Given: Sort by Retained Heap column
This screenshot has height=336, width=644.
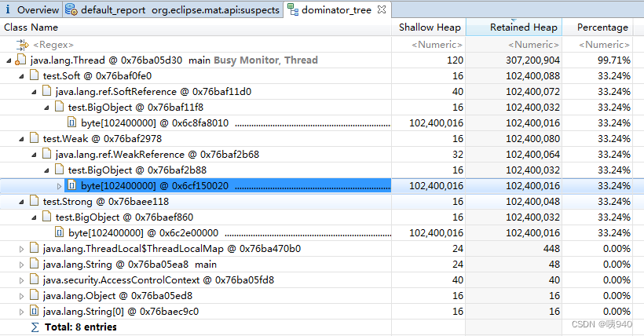Looking at the screenshot, I should [514, 27].
